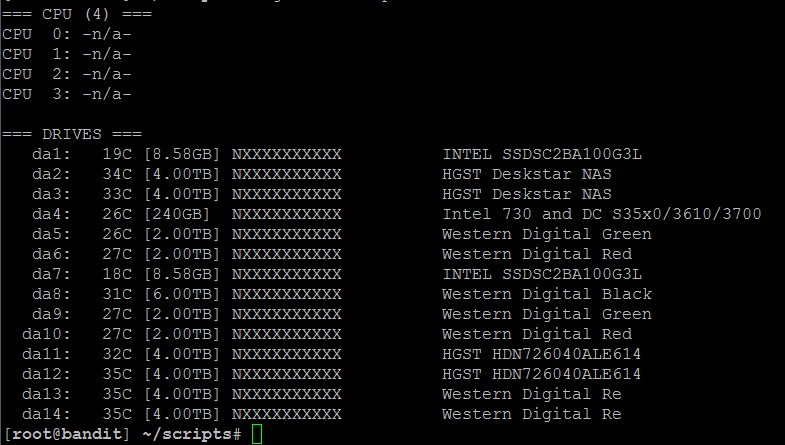Click NXXXXXXXXXX serial in da14 row
Viewport: 785px width, 445px height.
(x=286, y=414)
